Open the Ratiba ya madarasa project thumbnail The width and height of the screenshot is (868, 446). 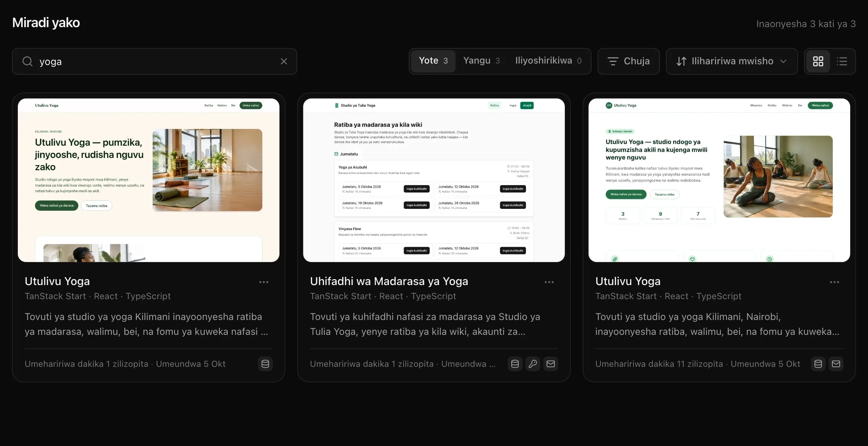coord(434,180)
